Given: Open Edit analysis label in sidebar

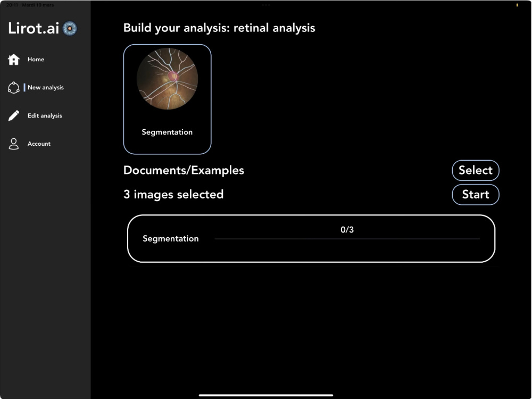Looking at the screenshot, I should coord(45,115).
